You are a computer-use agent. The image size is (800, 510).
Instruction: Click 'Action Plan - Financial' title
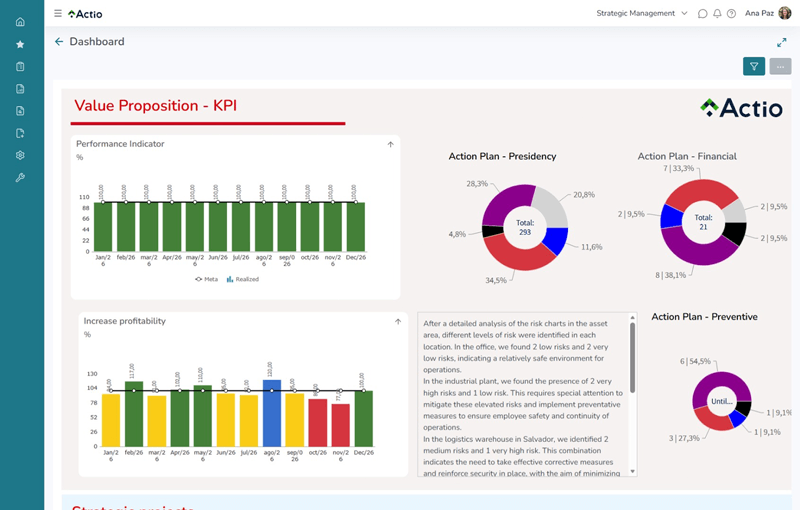[x=687, y=157]
